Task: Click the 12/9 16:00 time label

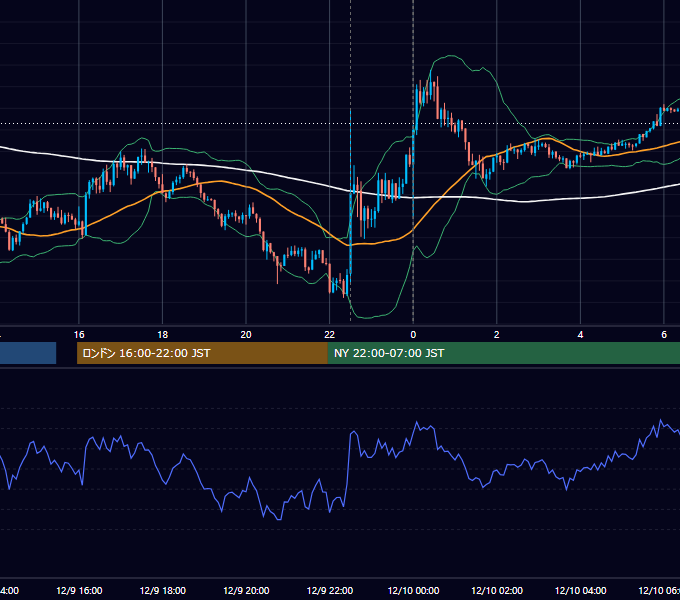Action: pyautogui.click(x=79, y=590)
